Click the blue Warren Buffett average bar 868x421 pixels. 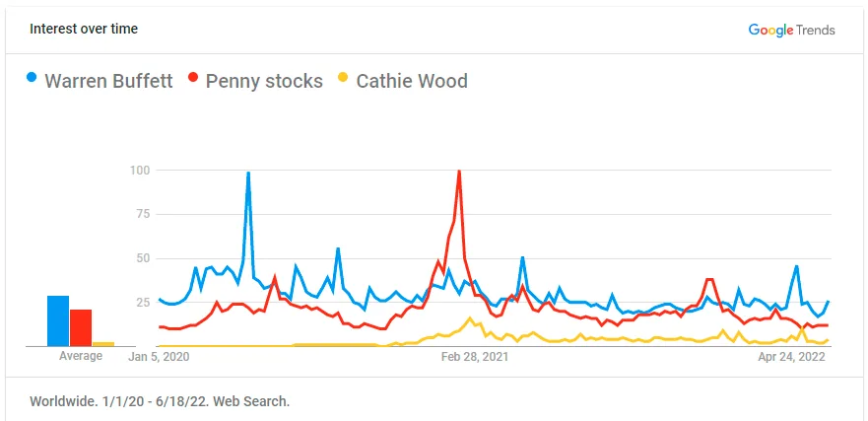[x=58, y=321]
